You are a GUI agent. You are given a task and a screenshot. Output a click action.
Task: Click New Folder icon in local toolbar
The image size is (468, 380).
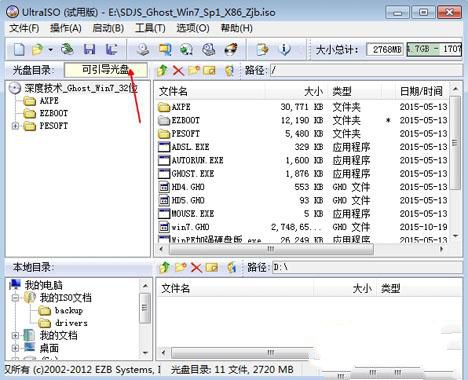pos(180,267)
